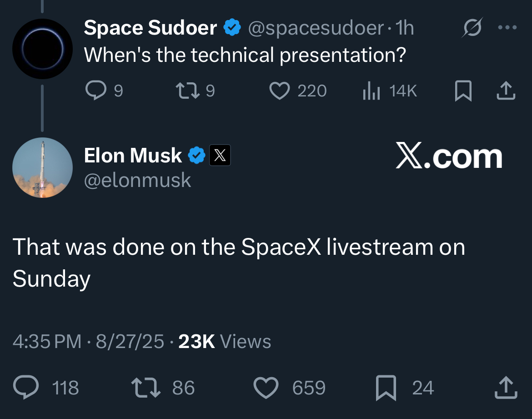Open more options three-dot menu
Viewport: 532px width, 419px height.
coord(507,27)
